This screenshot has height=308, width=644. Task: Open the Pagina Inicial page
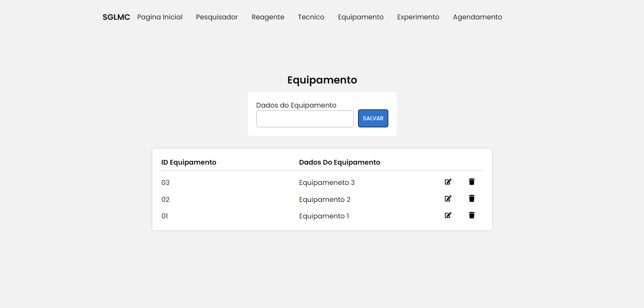pyautogui.click(x=159, y=17)
